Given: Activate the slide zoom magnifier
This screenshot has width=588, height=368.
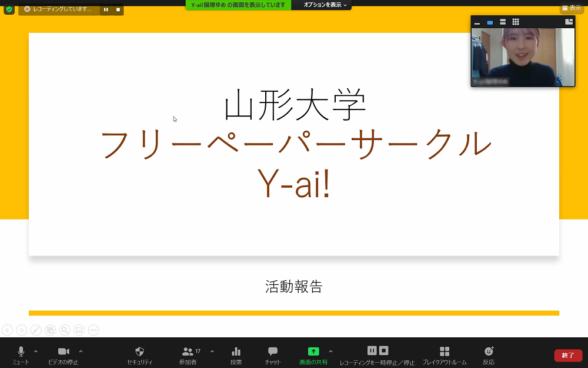Looking at the screenshot, I should click(65, 330).
